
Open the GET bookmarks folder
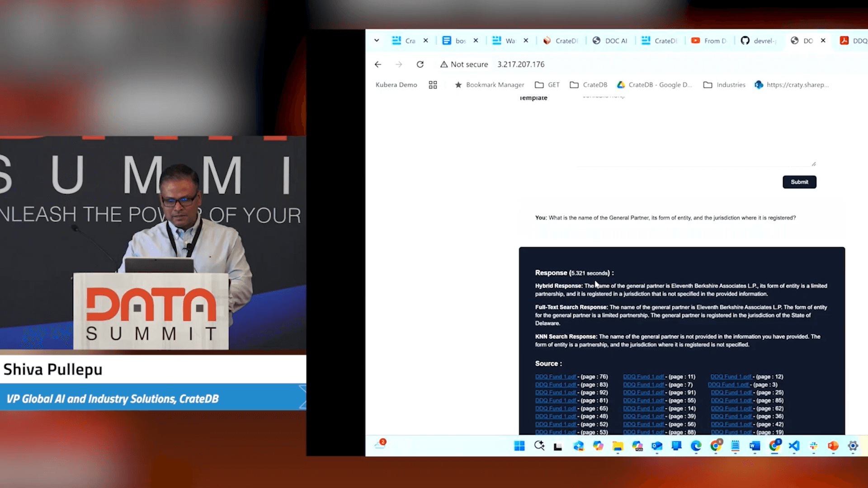point(547,85)
